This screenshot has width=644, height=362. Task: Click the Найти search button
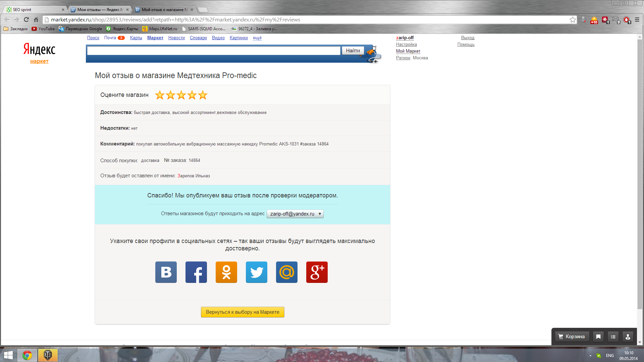(353, 51)
